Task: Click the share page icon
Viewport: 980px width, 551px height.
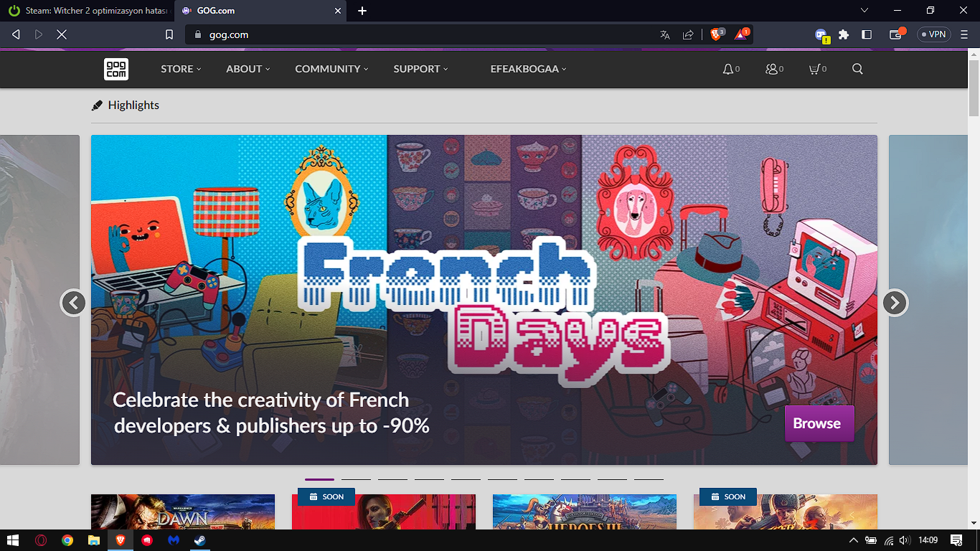Action: click(x=688, y=34)
